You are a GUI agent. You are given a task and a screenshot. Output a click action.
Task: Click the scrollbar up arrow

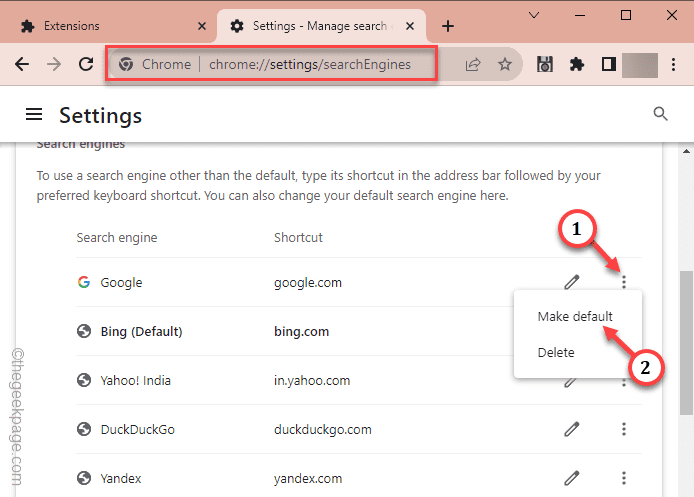click(x=686, y=151)
